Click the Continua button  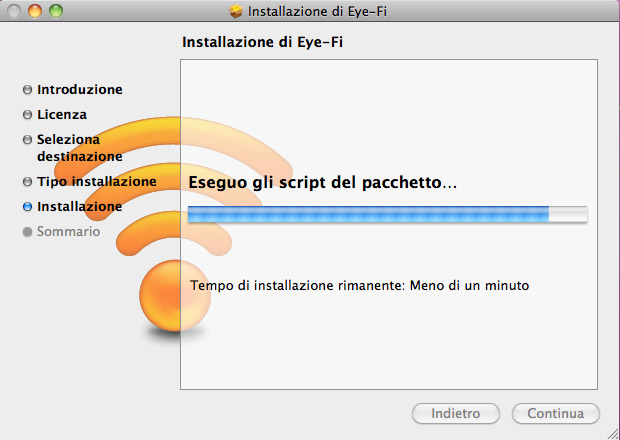[556, 414]
